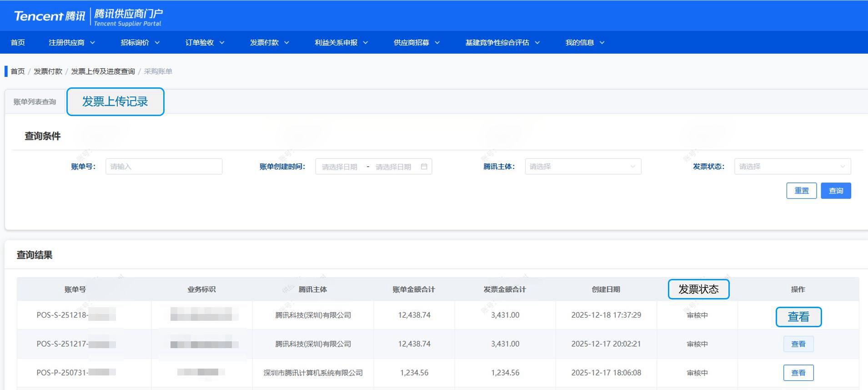Screen dimensions: 868x390
Task: Click the Tencent Supplier Portal logo
Action: coord(88,16)
